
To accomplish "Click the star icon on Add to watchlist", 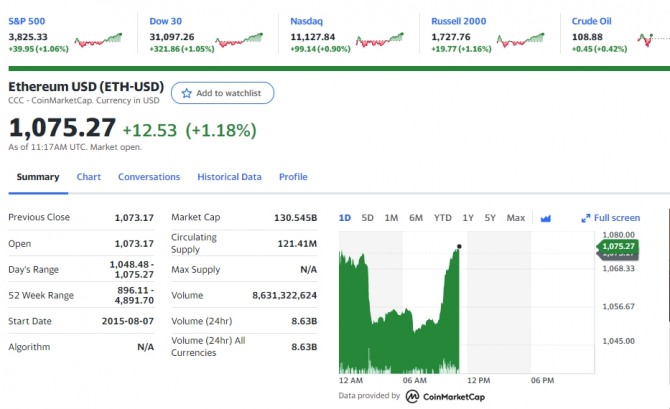I will coord(185,93).
